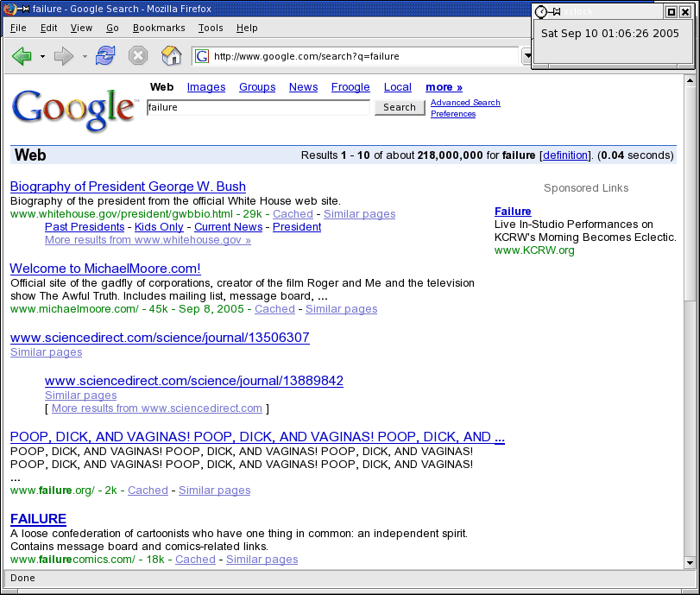The width and height of the screenshot is (700, 595).
Task: Switch to Local search
Action: point(398,87)
